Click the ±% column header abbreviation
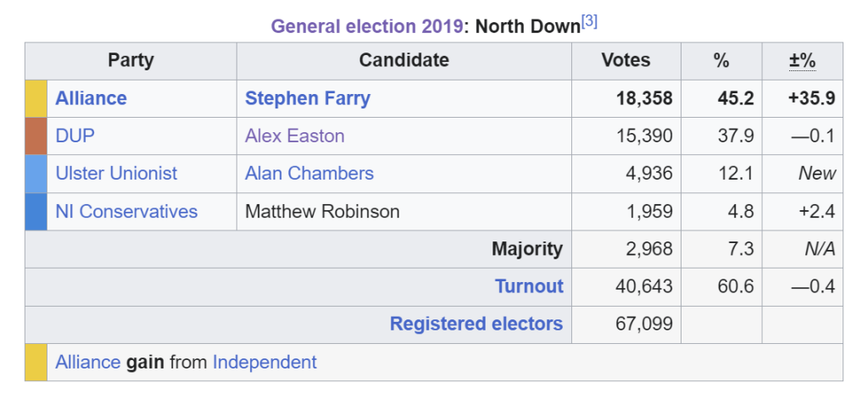868x399 pixels. (803, 61)
